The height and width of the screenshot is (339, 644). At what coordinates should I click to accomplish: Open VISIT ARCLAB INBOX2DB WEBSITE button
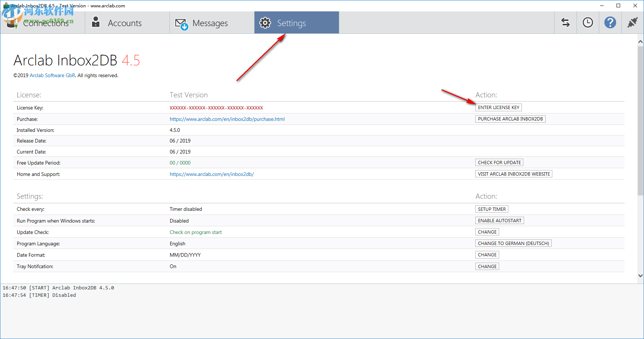pos(514,174)
